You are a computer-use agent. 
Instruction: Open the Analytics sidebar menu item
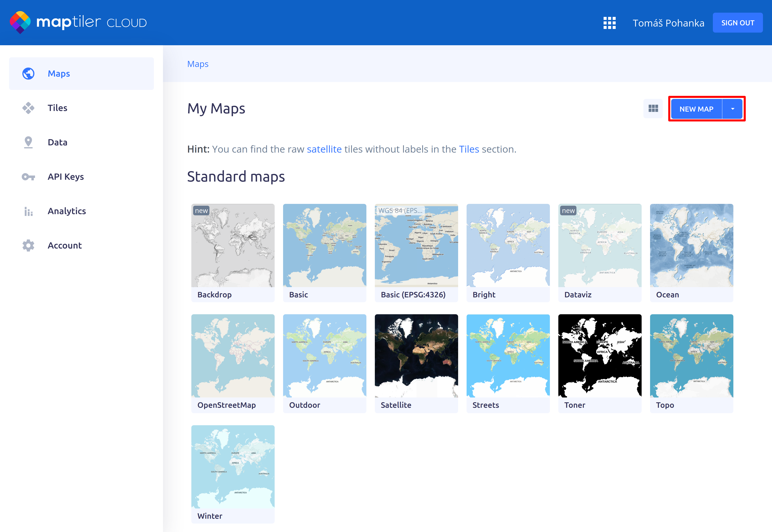pos(67,211)
